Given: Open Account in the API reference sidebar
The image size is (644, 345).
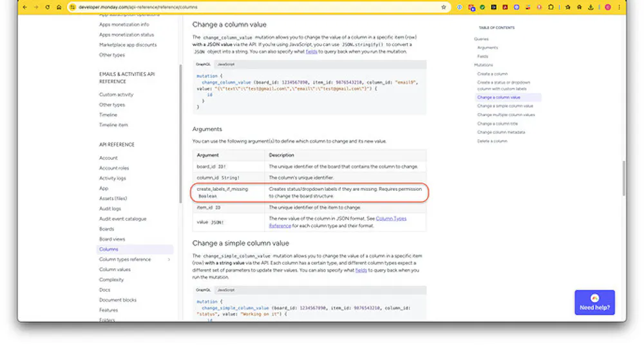Looking at the screenshot, I should point(108,158).
